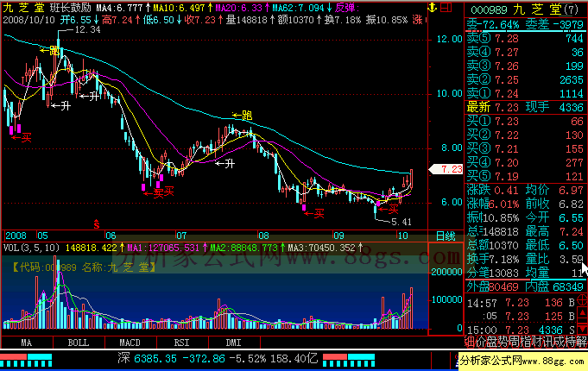This screenshot has height=371, width=588.
Task: Click the MA62:7.094 moving average label
Action: pos(298,8)
